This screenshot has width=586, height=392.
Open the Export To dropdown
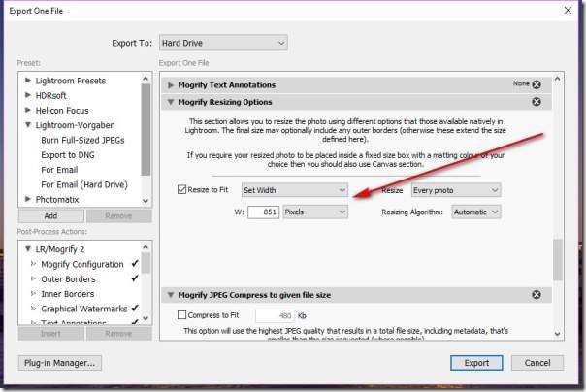click(223, 43)
